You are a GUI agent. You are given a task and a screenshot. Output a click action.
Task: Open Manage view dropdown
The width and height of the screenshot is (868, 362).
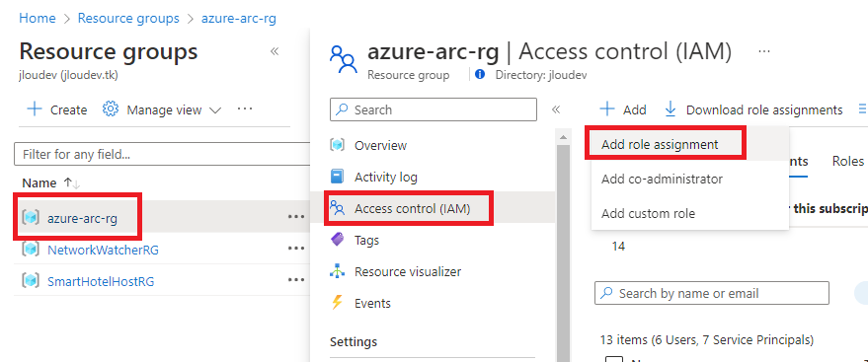coord(162,109)
